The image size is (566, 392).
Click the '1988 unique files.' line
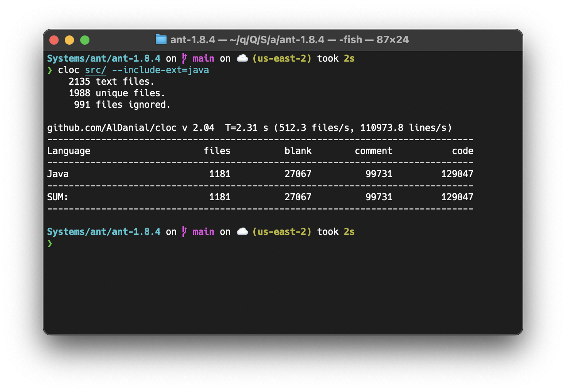pos(117,93)
